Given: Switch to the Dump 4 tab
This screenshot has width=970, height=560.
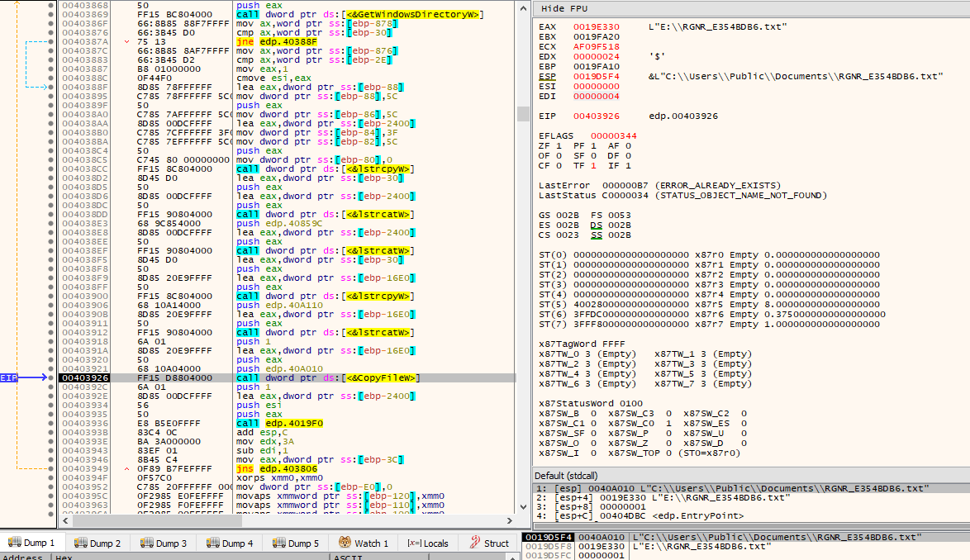Looking at the screenshot, I should pyautogui.click(x=230, y=543).
